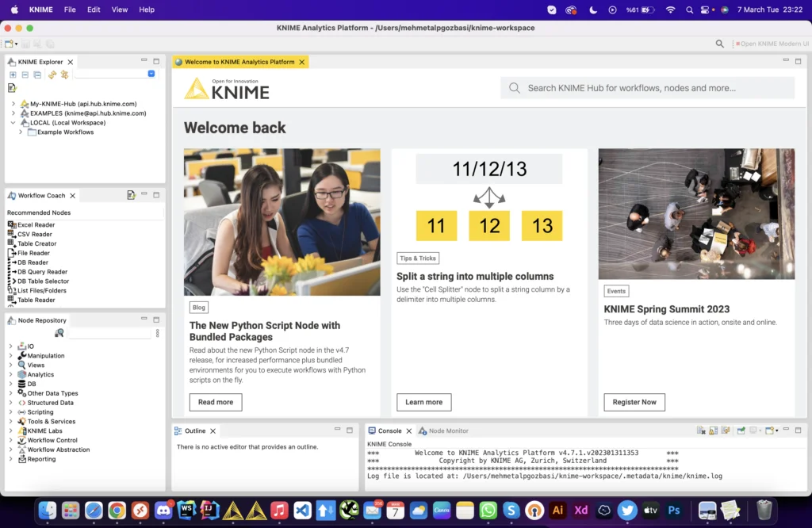This screenshot has width=812, height=528.
Task: Expand the My-KNIME-Hub tree node
Action: click(x=13, y=104)
